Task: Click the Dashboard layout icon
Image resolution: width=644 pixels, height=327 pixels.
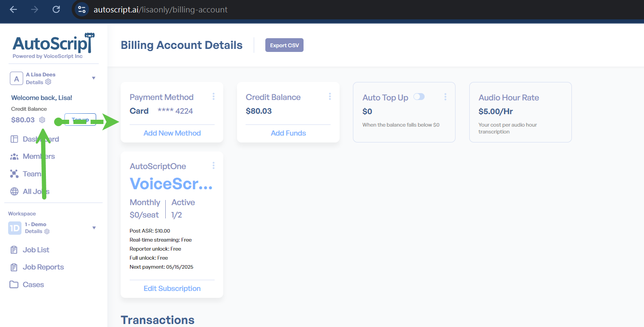Action: pyautogui.click(x=14, y=139)
